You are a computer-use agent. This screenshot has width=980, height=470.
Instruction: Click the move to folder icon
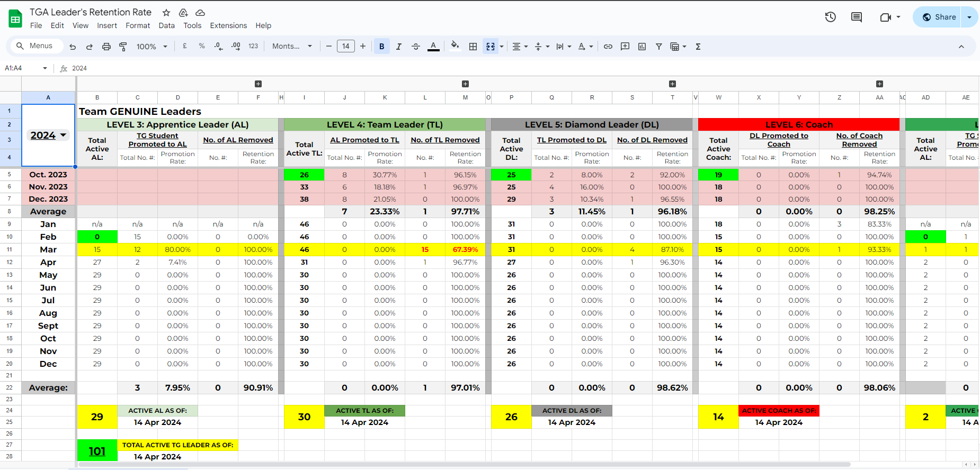click(183, 13)
